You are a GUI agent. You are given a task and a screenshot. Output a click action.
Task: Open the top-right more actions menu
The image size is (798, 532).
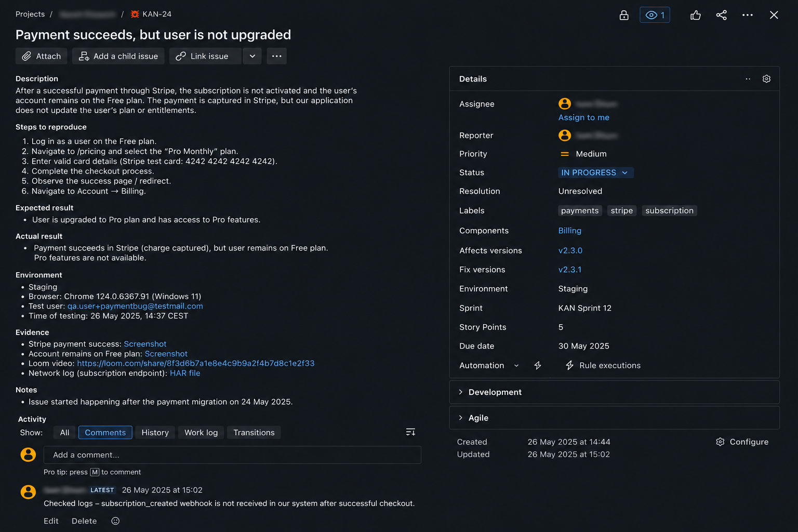click(748, 15)
